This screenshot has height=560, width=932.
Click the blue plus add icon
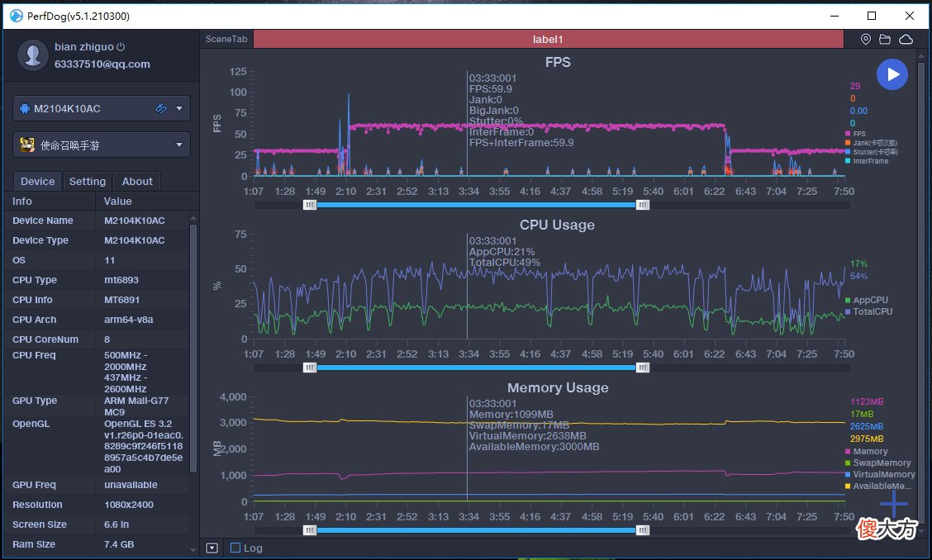pyautogui.click(x=895, y=504)
